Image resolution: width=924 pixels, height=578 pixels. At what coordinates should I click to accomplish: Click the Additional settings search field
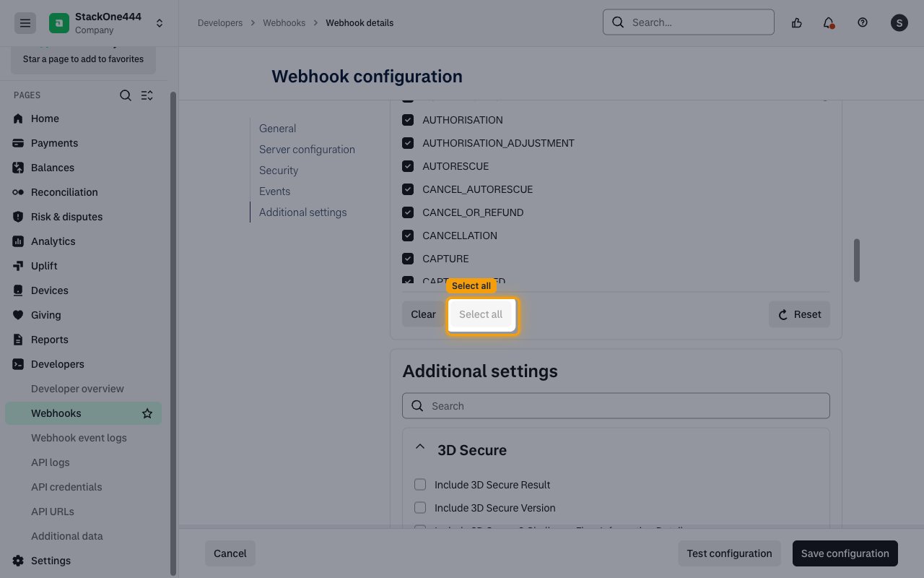pyautogui.click(x=616, y=406)
